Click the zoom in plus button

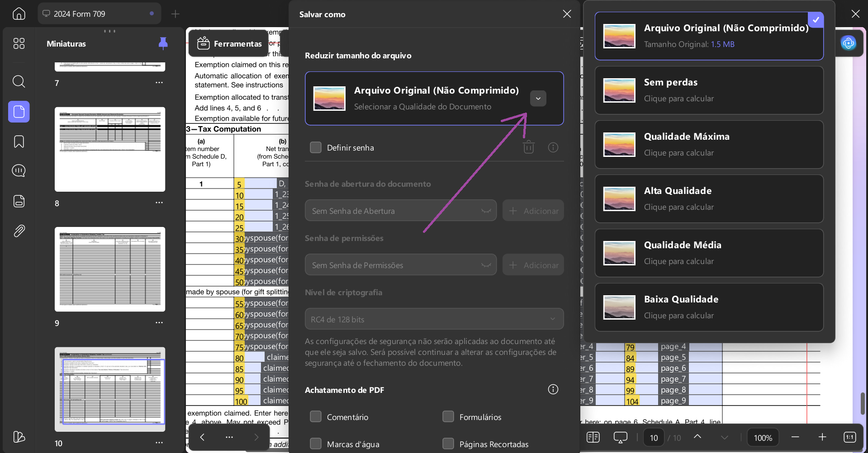tap(822, 437)
